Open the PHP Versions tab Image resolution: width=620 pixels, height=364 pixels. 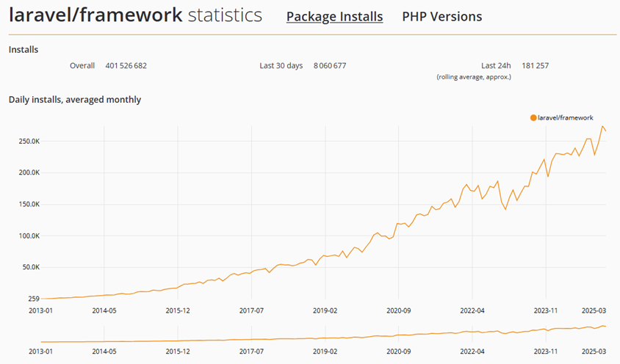point(441,16)
